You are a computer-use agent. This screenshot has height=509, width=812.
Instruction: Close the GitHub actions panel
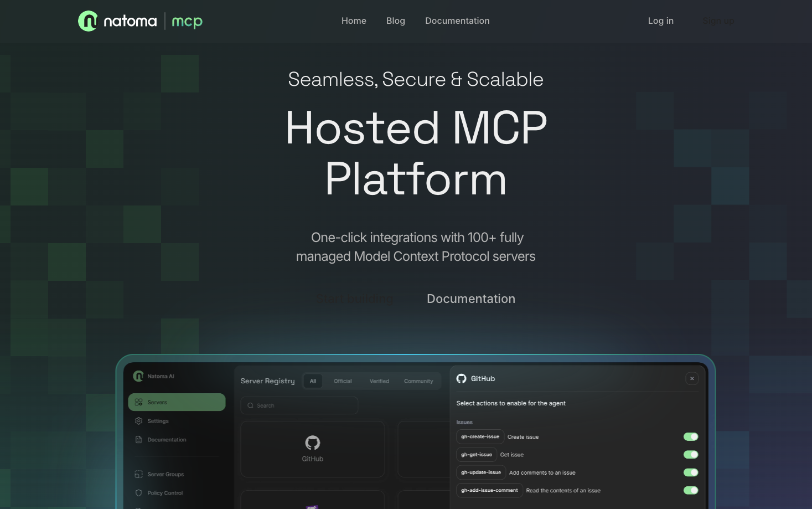coord(692,379)
